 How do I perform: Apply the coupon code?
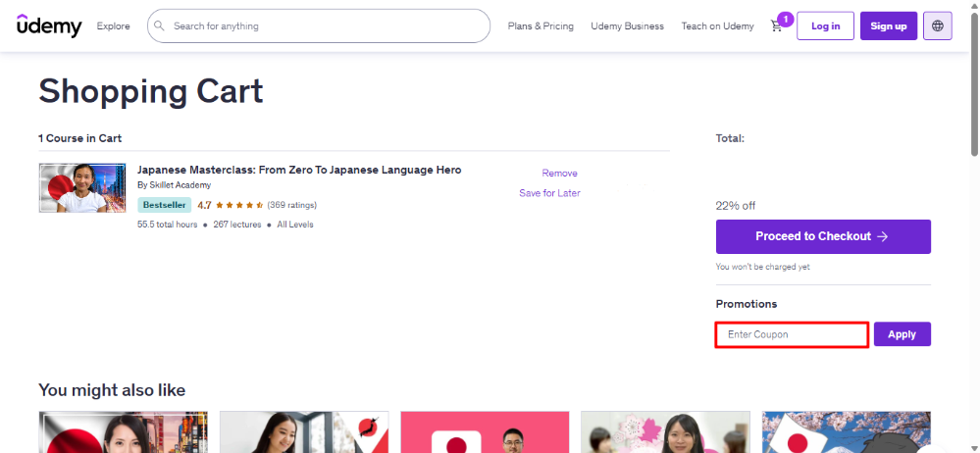902,334
